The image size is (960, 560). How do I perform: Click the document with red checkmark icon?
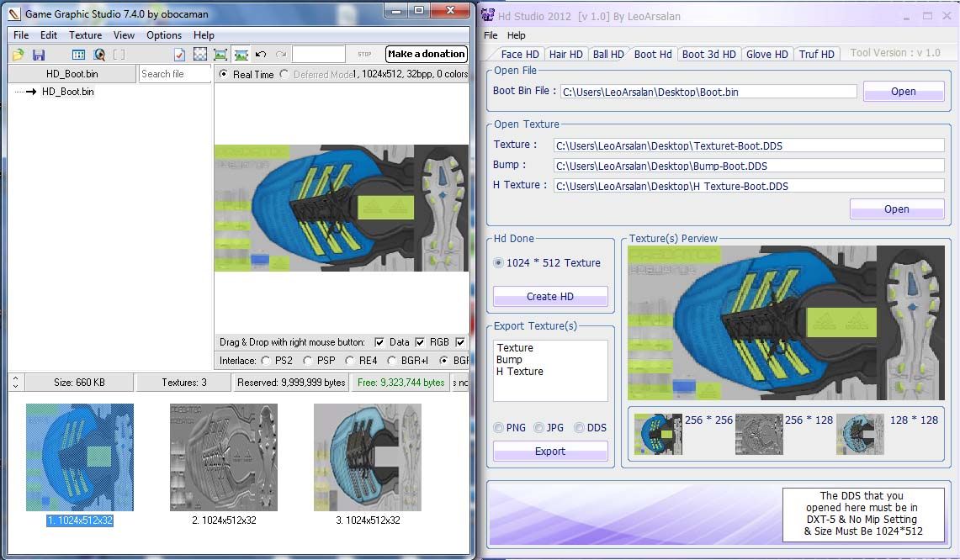(179, 55)
